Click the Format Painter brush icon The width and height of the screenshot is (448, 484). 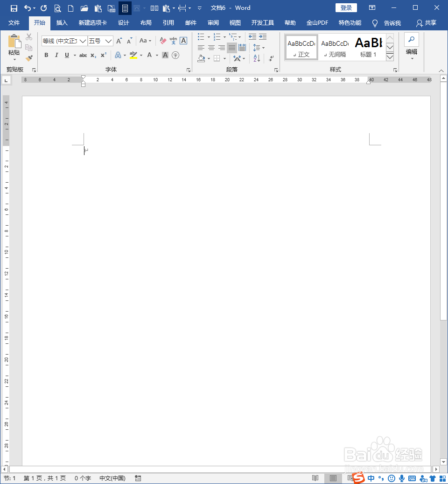29,58
